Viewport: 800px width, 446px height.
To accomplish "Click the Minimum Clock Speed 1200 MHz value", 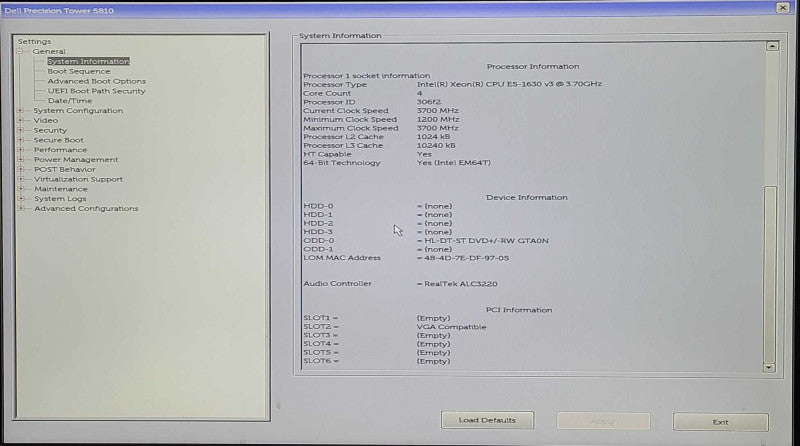I will [x=438, y=119].
